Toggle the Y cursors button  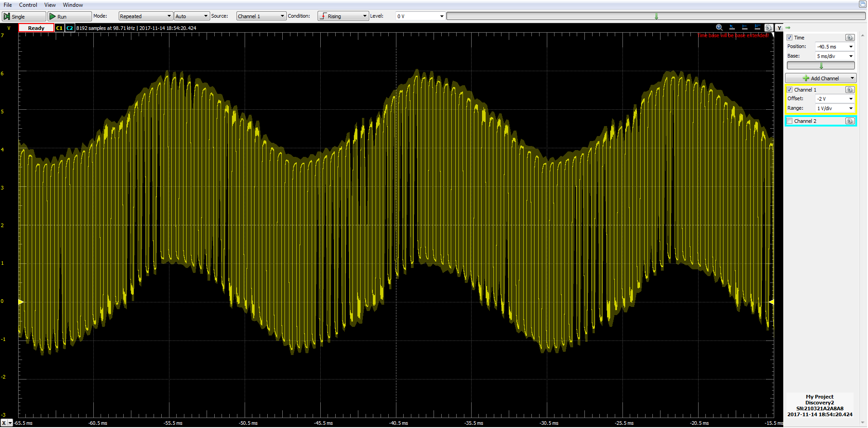coord(779,28)
